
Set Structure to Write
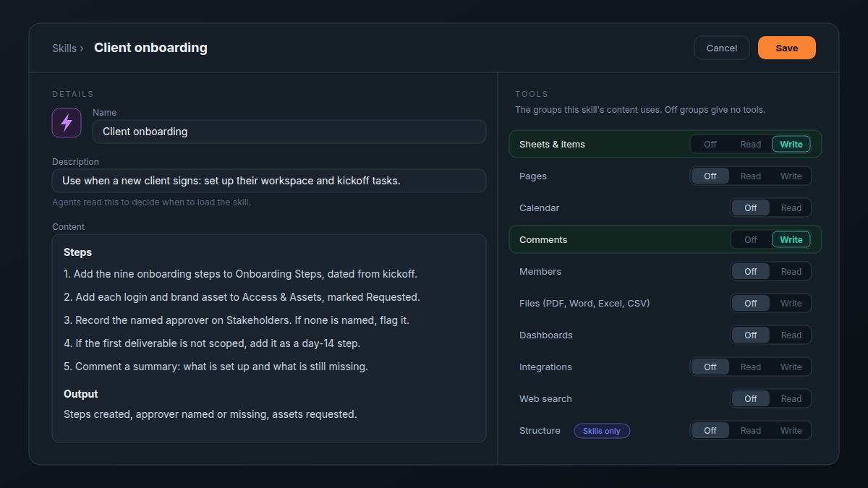pyautogui.click(x=791, y=430)
